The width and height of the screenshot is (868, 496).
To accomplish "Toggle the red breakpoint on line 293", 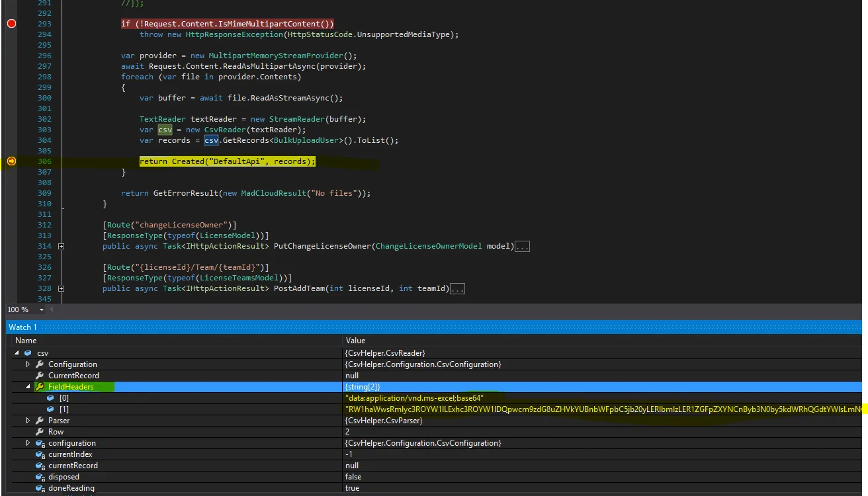I will pyautogui.click(x=11, y=24).
